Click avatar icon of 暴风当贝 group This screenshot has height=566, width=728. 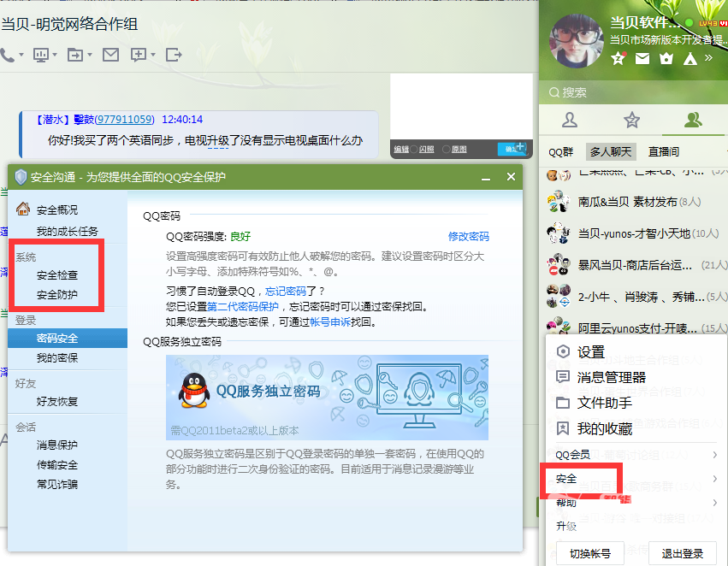pos(559,265)
